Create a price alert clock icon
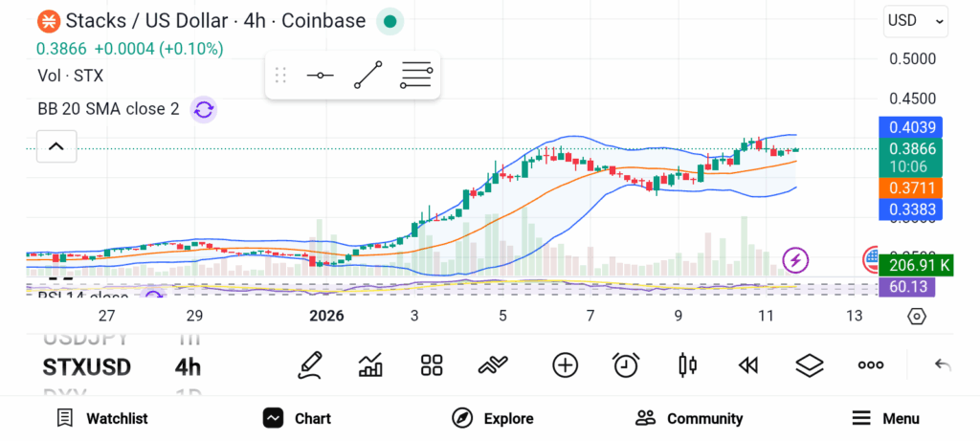Image resolution: width=980 pixels, height=441 pixels. [626, 364]
